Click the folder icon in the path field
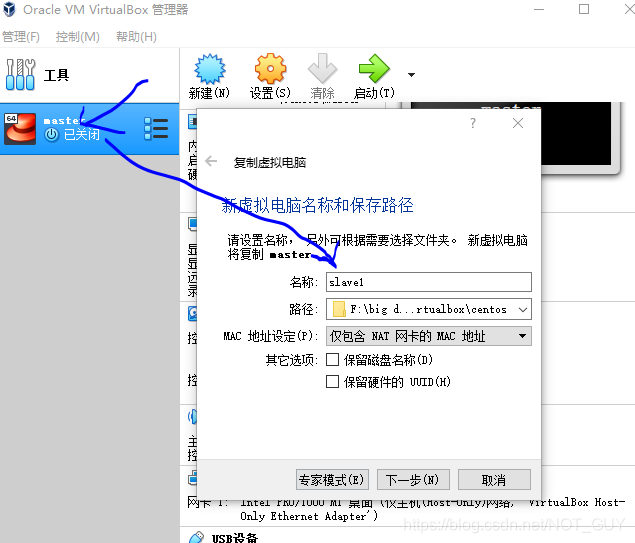 pos(339,309)
